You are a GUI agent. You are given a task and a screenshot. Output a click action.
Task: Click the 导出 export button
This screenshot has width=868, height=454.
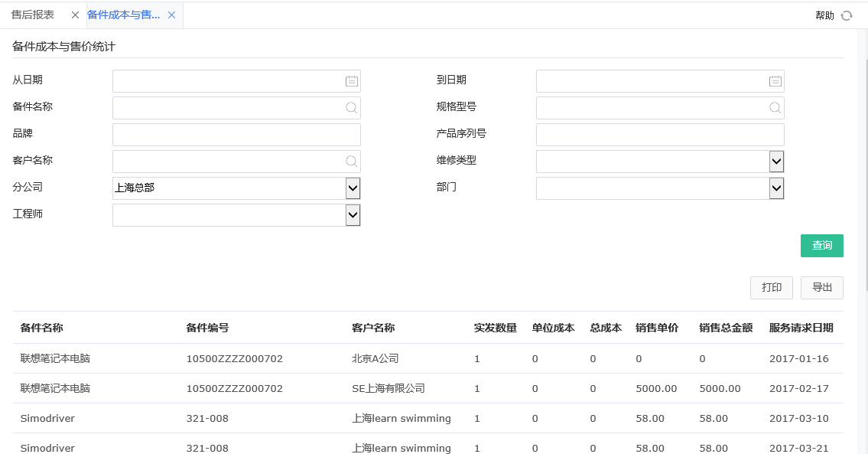click(821, 287)
